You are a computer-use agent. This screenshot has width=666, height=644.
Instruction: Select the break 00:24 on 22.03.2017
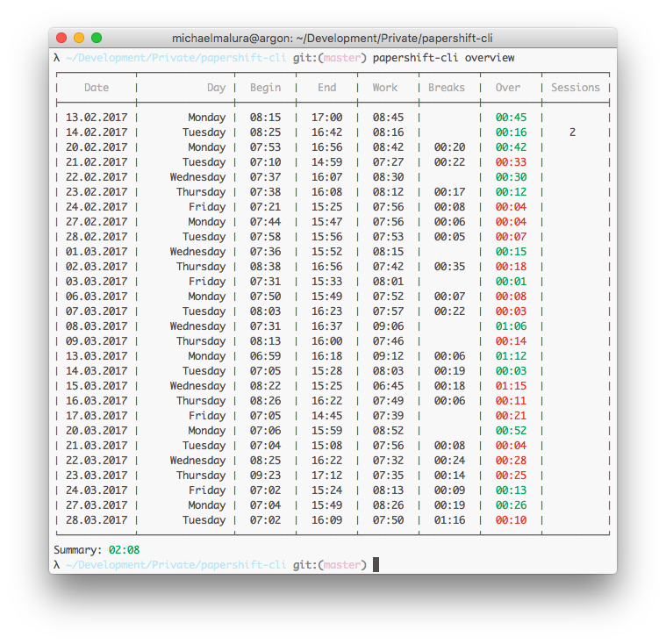pos(449,460)
